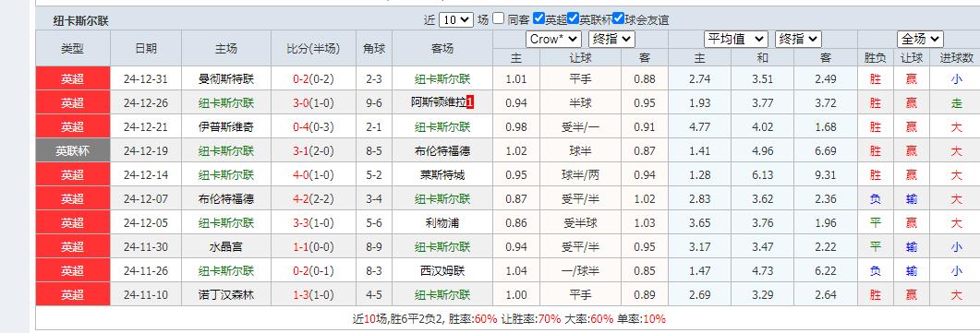The image size is (980, 333).
Task: Open the 阿斯顿维拉 team link
Action: 439,103
